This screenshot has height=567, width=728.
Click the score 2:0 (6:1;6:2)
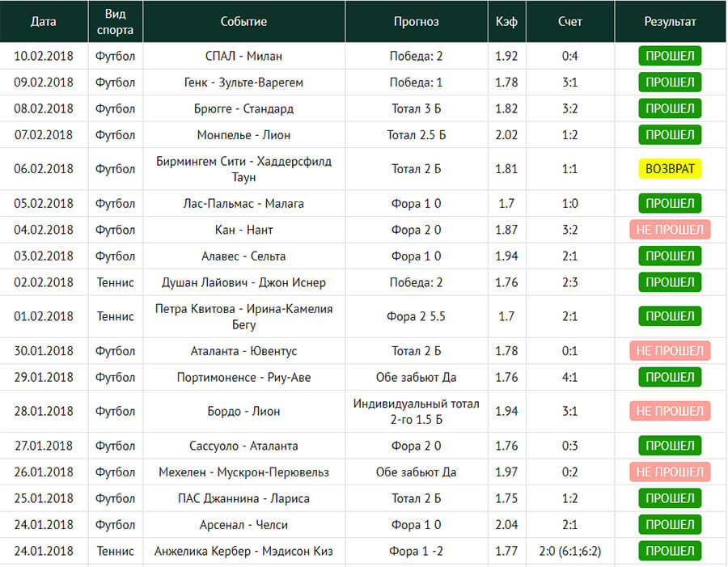click(570, 551)
